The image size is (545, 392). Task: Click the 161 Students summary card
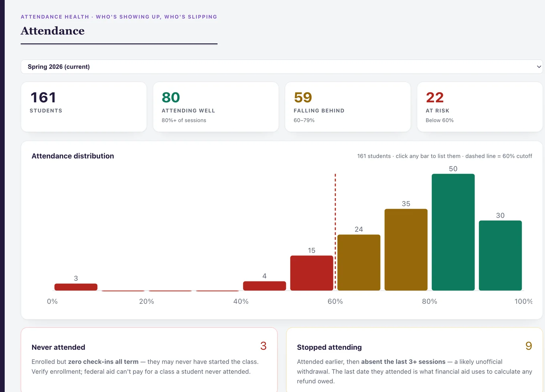point(84,107)
